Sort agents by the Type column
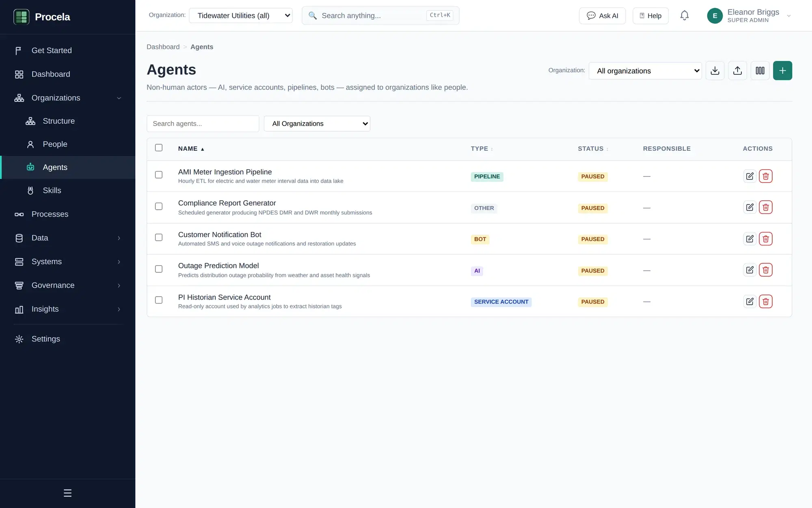This screenshot has height=508, width=812. point(482,149)
